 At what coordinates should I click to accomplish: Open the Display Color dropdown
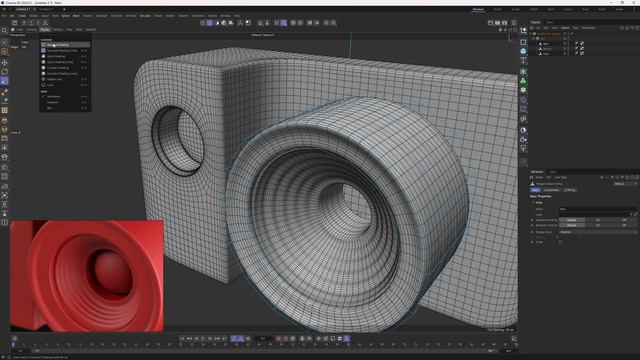coord(598,232)
